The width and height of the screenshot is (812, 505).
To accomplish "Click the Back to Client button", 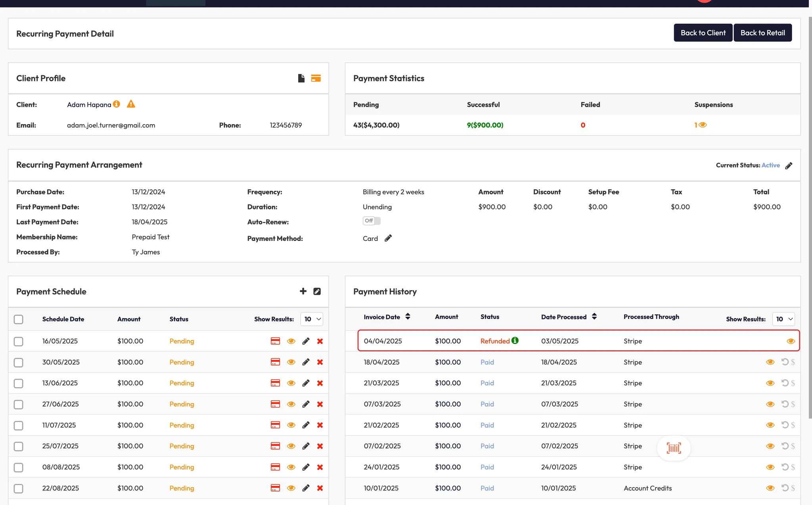I will 703,33.
